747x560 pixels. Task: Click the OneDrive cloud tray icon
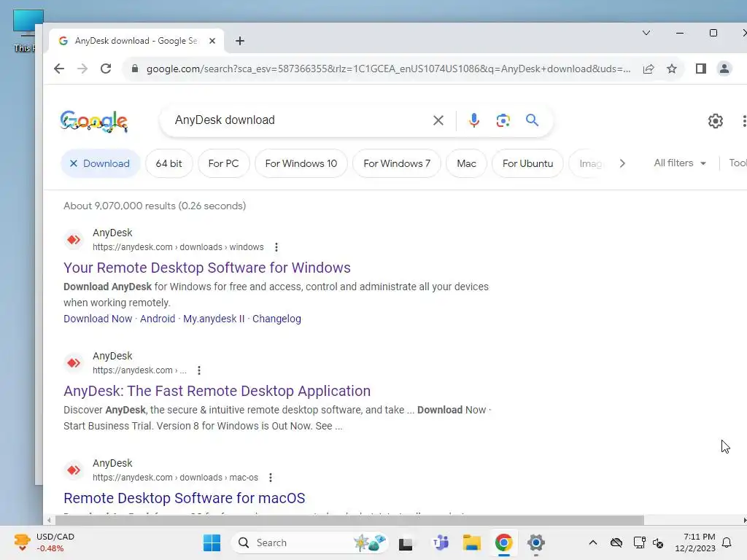click(x=616, y=542)
